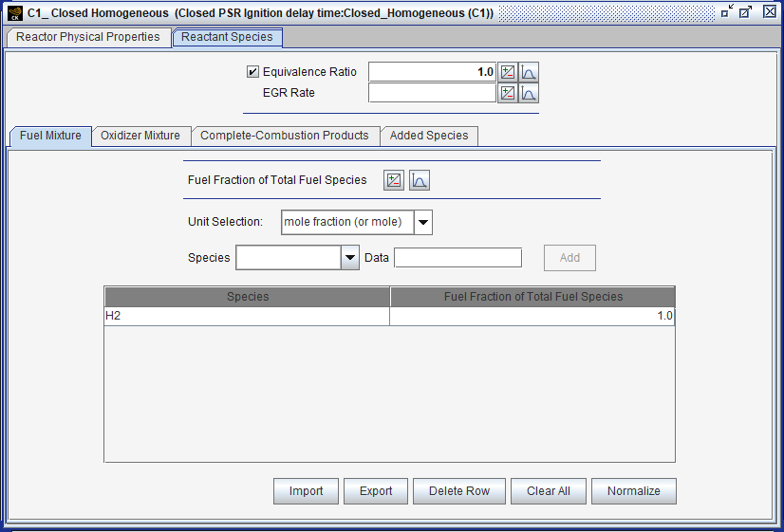The width and height of the screenshot is (784, 532).
Task: Open profile tool for EGR Rate
Action: (529, 94)
